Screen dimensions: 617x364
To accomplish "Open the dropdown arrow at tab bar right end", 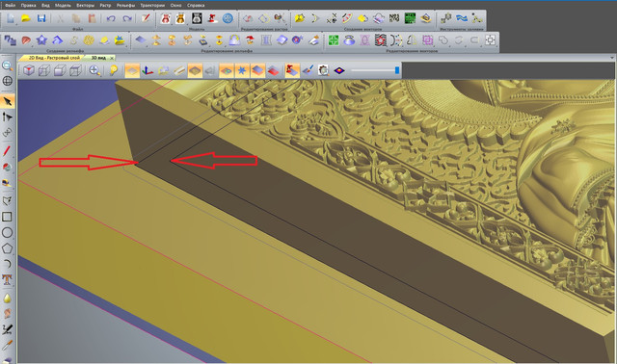I will [x=612, y=58].
